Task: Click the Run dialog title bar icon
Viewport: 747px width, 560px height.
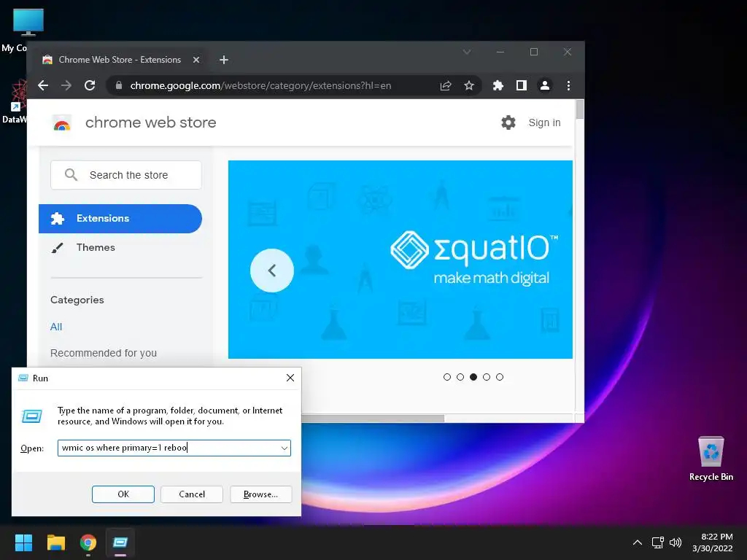Action: pyautogui.click(x=23, y=378)
